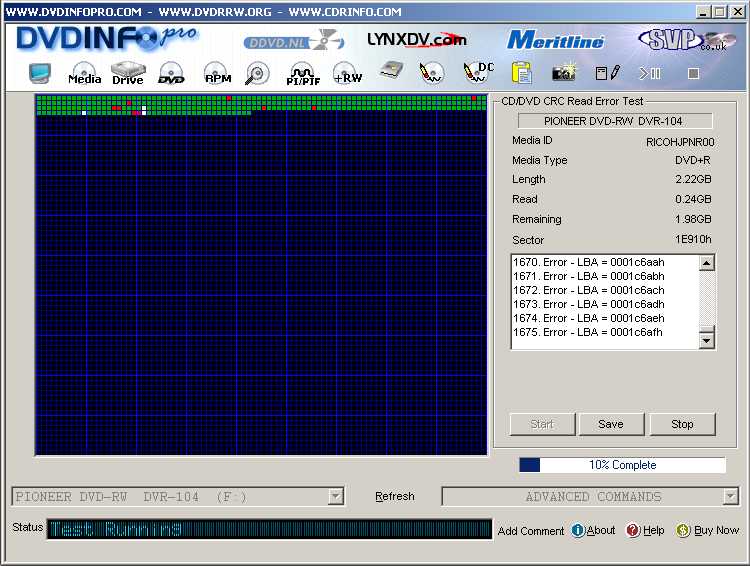The image size is (750, 566).
Task: Click the Read value 0.24GB
Action: coord(693,199)
